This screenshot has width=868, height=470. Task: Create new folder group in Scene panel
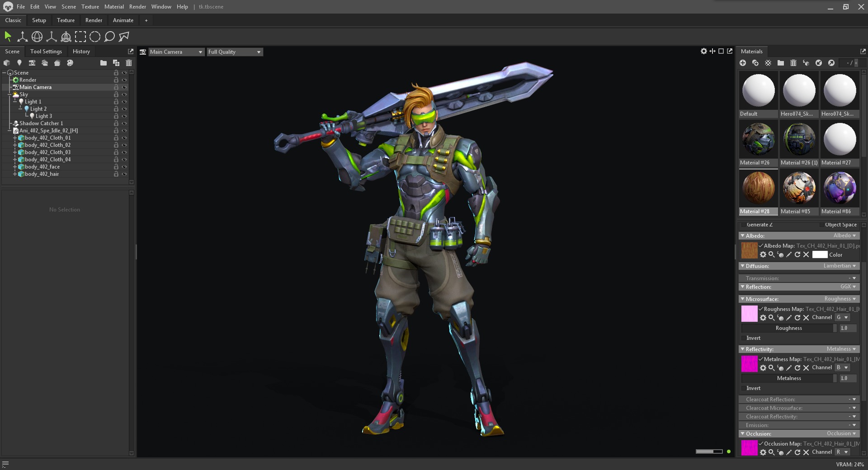pos(104,63)
